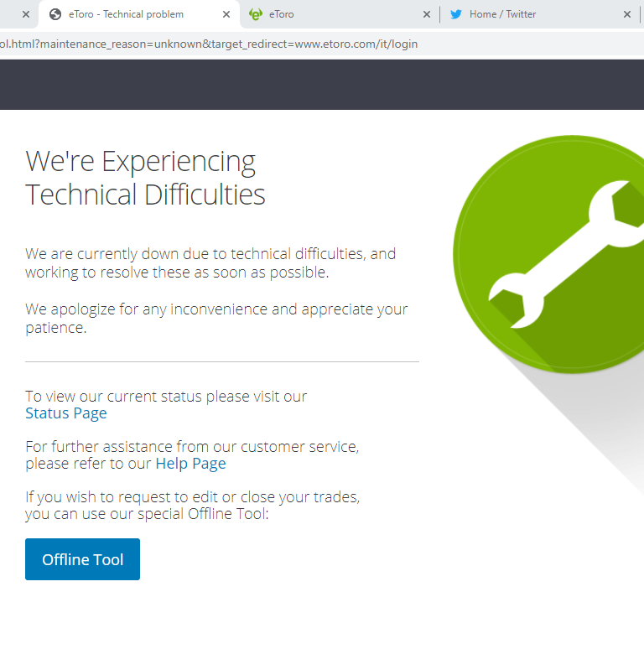Close the leftmost partially visible tab

tap(26, 14)
